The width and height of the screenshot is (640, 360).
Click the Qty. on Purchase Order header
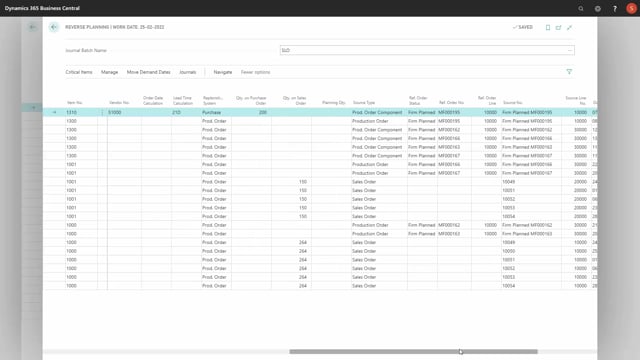click(251, 101)
